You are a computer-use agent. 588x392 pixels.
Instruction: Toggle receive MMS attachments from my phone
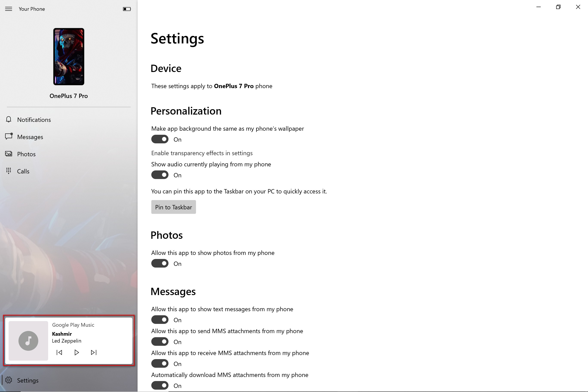(160, 364)
